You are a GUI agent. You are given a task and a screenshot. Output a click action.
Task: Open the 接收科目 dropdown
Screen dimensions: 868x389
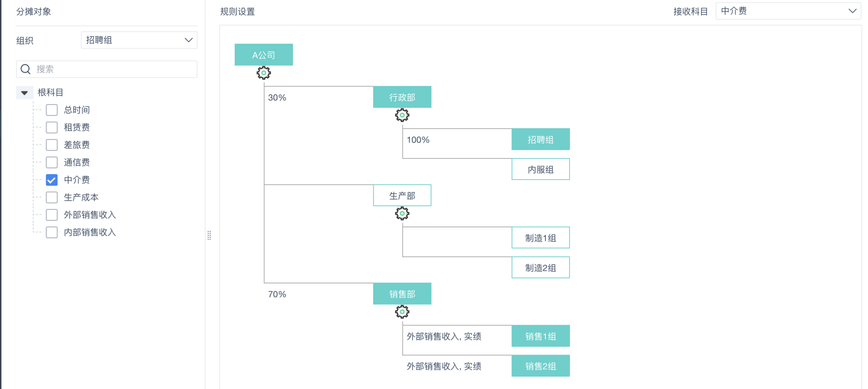click(x=788, y=11)
